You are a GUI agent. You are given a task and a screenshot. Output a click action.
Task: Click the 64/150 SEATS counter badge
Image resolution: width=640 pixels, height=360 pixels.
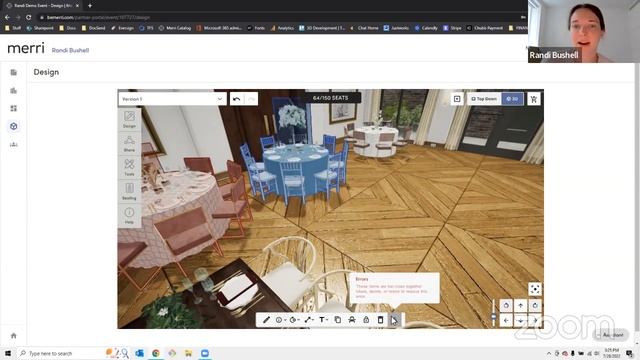click(331, 98)
